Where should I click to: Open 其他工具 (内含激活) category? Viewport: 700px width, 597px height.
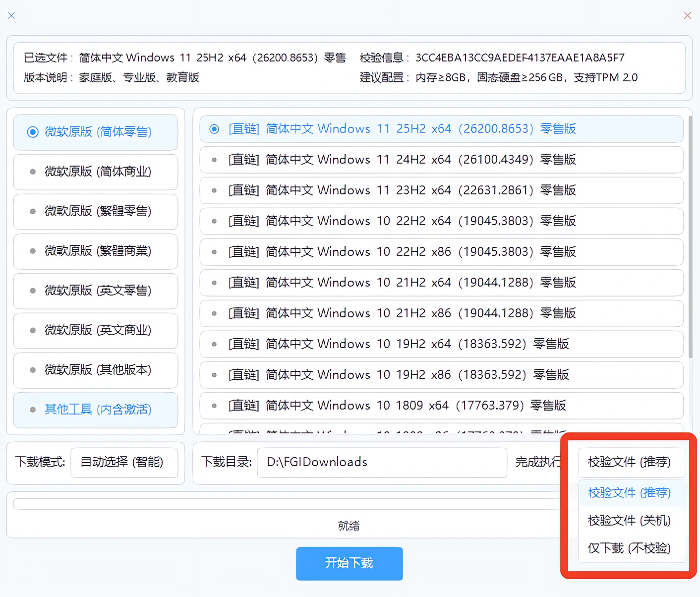[x=96, y=410]
